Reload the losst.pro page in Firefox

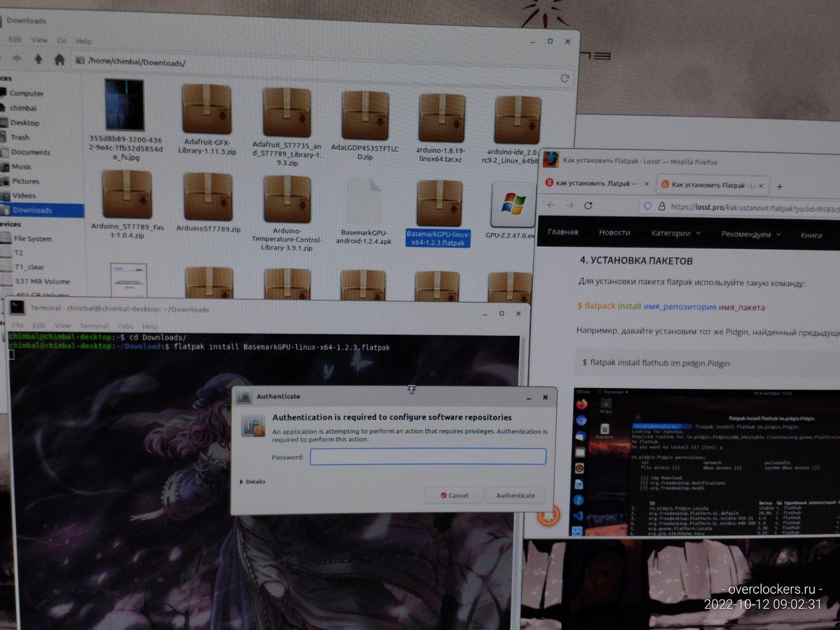pyautogui.click(x=589, y=205)
